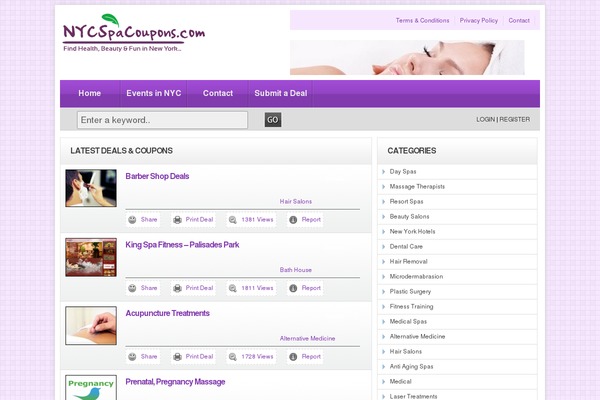This screenshot has width=600, height=400.
Task: Select Hair Salons in the Categories list
Action: point(406,351)
